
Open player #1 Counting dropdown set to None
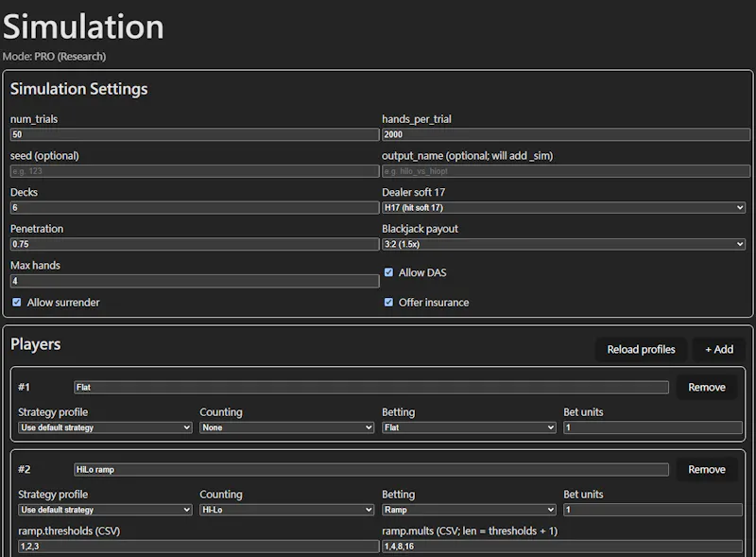point(287,427)
